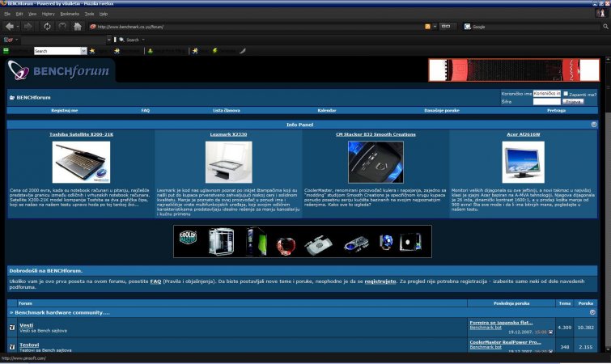Click the green grid toolbar icon
The width and height of the screenshot is (611, 364).
pyautogui.click(x=6, y=51)
